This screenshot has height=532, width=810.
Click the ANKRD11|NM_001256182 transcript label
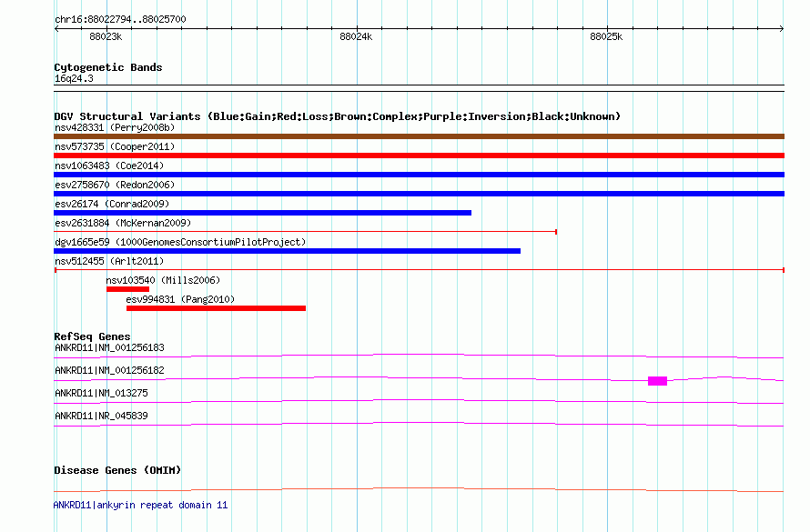pos(109,370)
